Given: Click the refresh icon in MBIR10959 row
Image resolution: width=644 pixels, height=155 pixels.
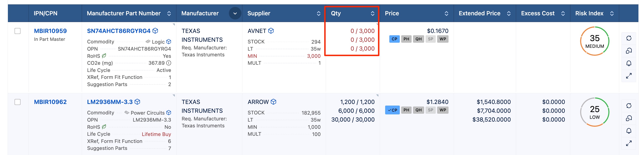Looking at the screenshot, I should click(x=629, y=38).
